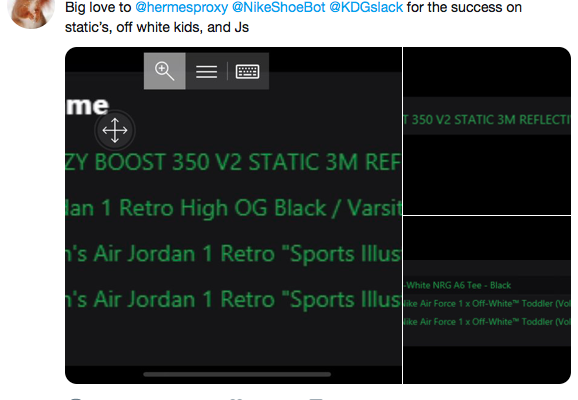This screenshot has height=400, width=578.
Task: Select first Air Jordan 1 Sports Illustrated row
Action: click(233, 254)
